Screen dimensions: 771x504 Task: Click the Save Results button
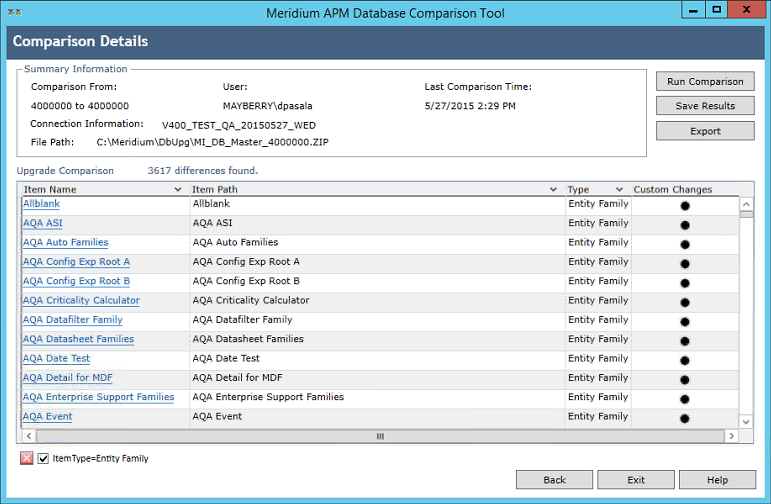click(705, 106)
